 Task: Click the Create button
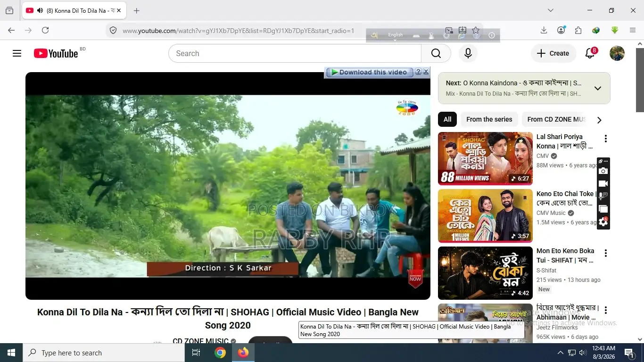pyautogui.click(x=553, y=53)
